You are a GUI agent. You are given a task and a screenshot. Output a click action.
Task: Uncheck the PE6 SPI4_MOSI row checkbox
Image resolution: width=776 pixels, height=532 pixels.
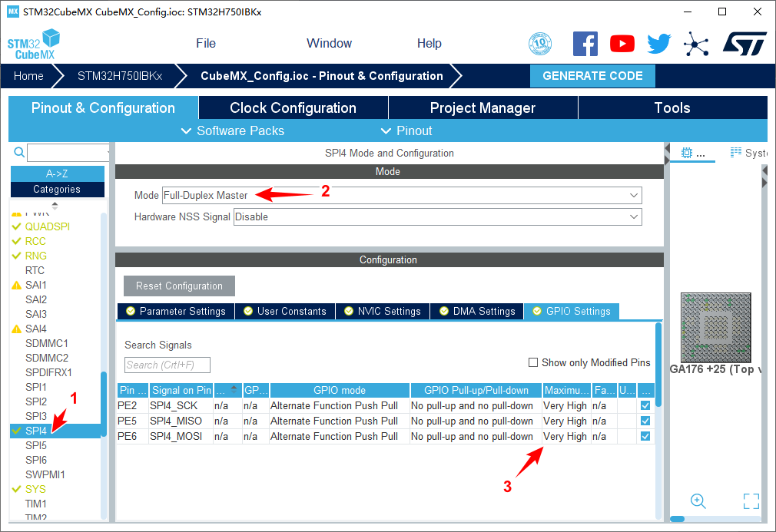coord(645,436)
